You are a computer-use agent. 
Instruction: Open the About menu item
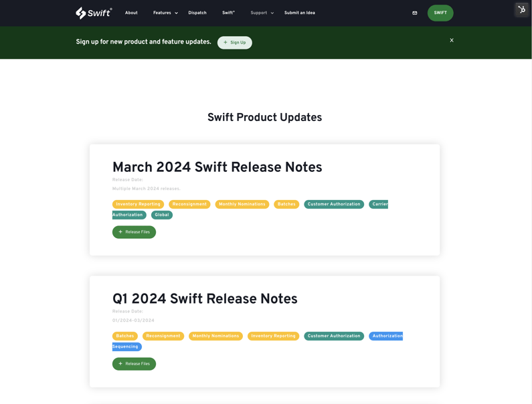pos(131,13)
